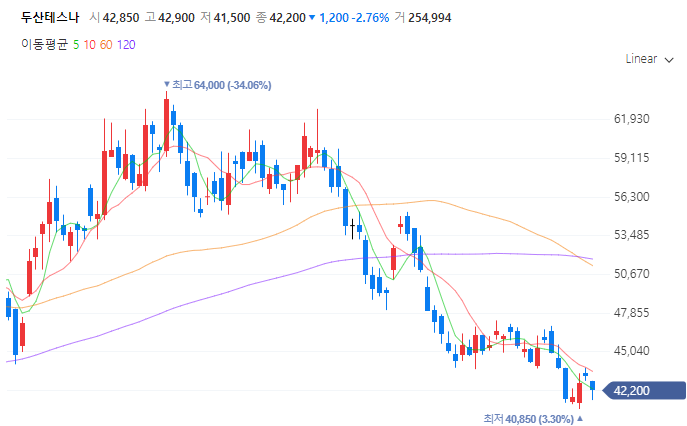The image size is (687, 426).
Task: Click the change value -2.76%
Action: coord(370,18)
